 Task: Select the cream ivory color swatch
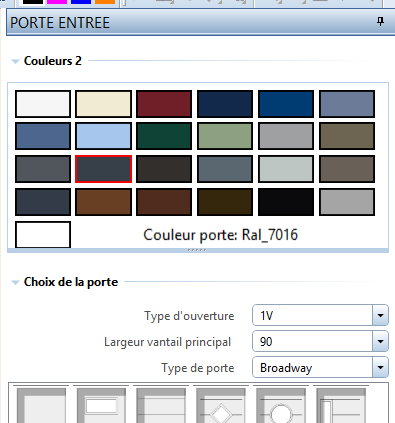(103, 104)
